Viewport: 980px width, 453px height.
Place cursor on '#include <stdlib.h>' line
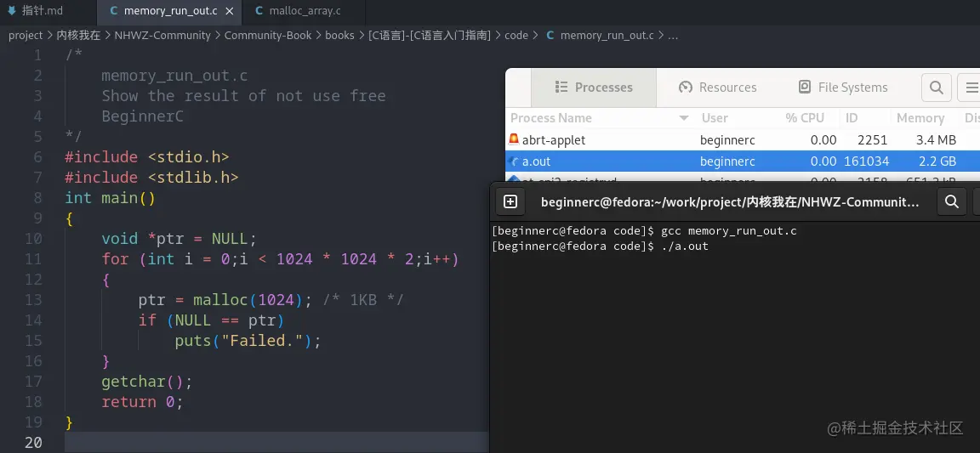[x=152, y=178]
